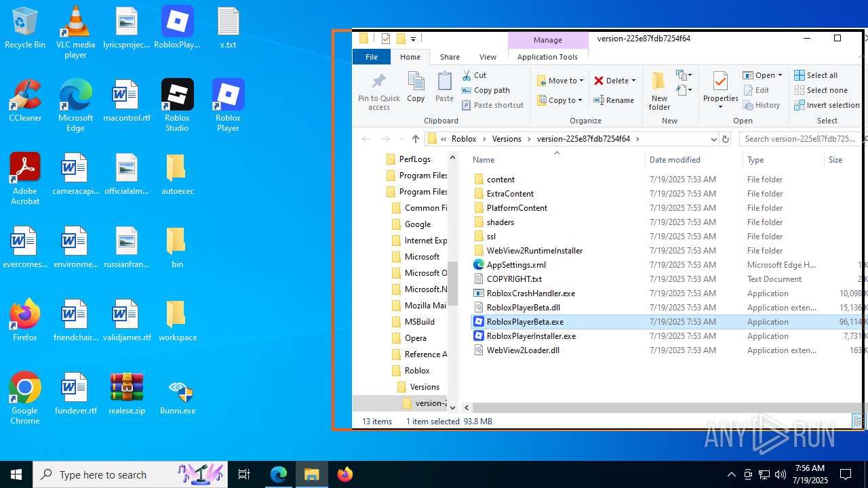The height and width of the screenshot is (488, 868).
Task: Open the Delete dropdown menu
Action: tap(633, 81)
